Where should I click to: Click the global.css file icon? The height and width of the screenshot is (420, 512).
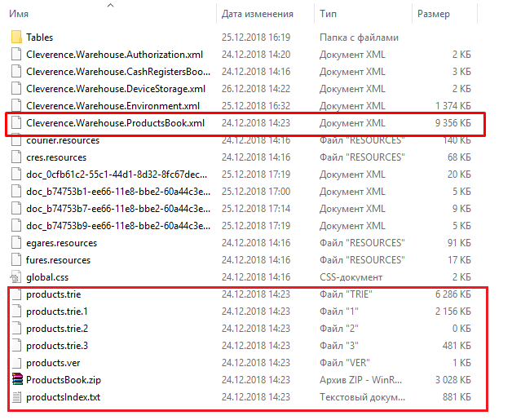(x=15, y=277)
